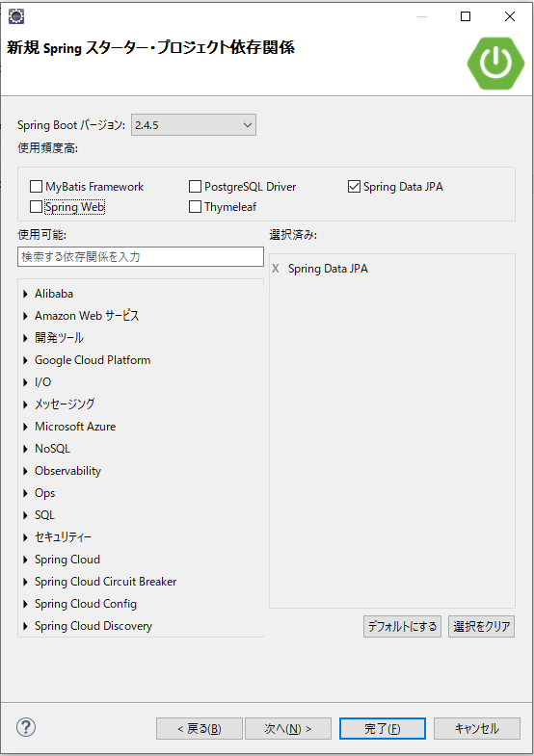Maximize the dialog window

[x=466, y=16]
